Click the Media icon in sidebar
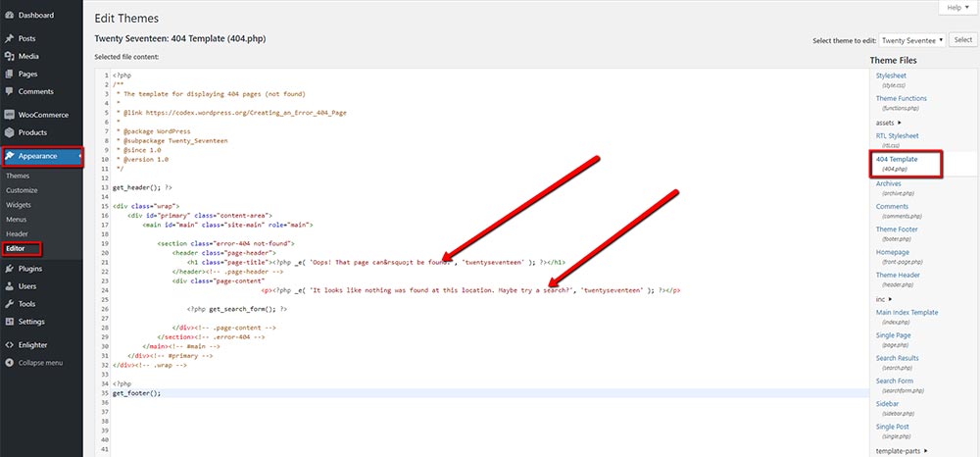The width and height of the screenshot is (980, 457). point(10,56)
